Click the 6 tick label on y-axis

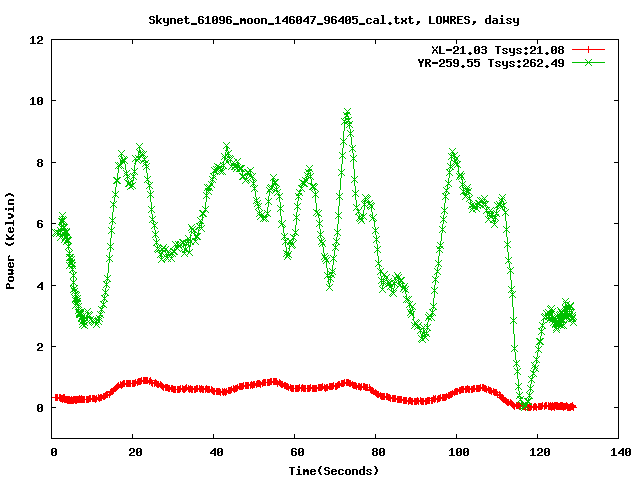coord(38,224)
